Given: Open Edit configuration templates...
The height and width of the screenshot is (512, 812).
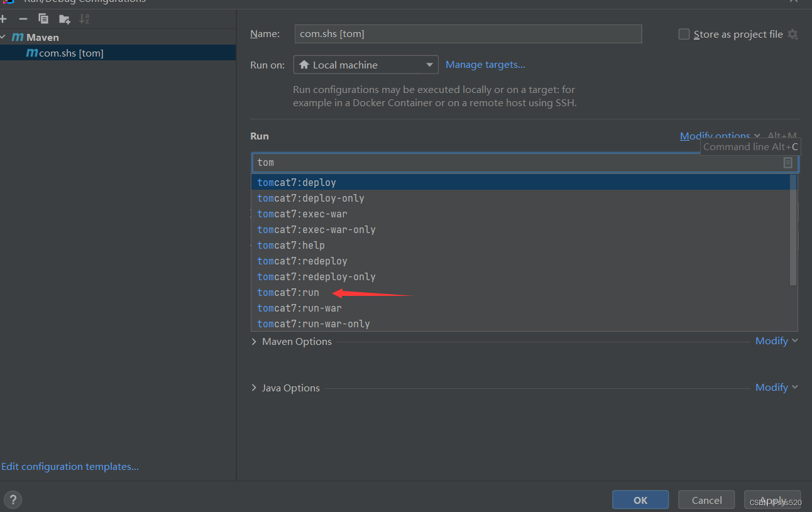Looking at the screenshot, I should (x=69, y=466).
